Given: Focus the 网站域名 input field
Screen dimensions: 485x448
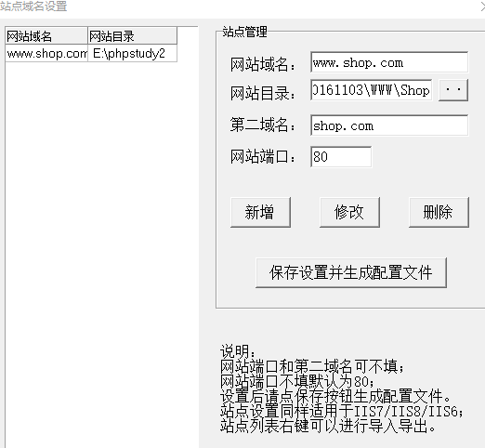Looking at the screenshot, I should pyautogui.click(x=389, y=62).
